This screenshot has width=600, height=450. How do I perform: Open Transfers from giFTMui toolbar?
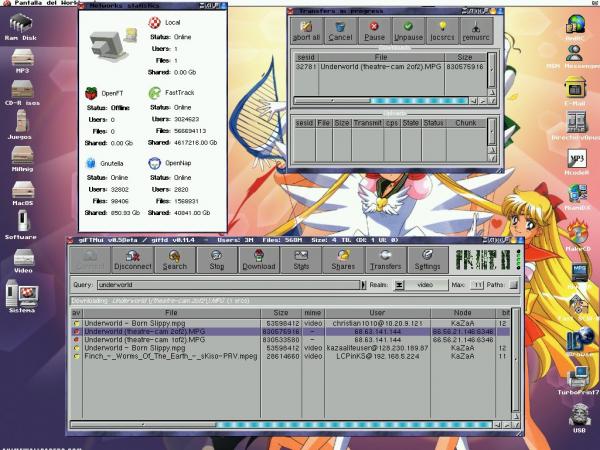coord(385,260)
